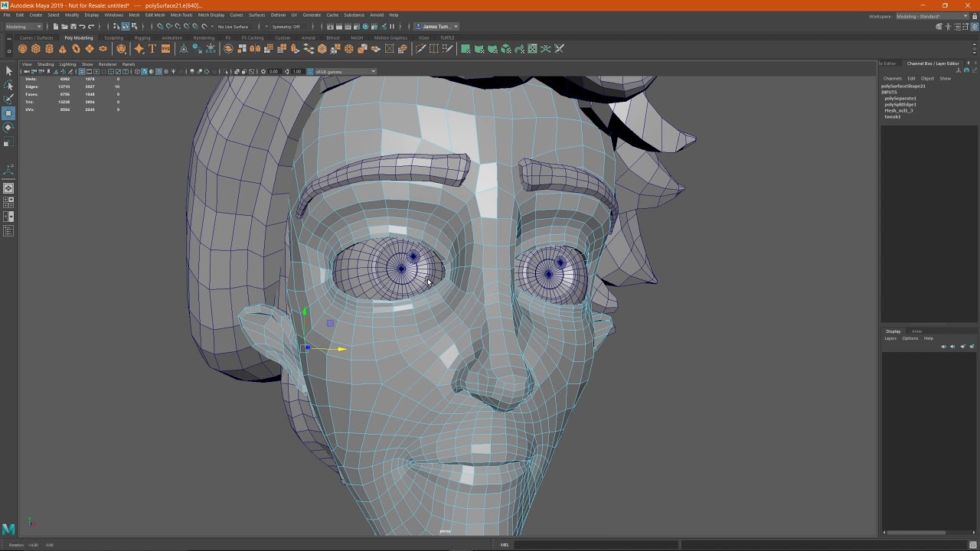Switch to the Sculpting shelf tab
980x551 pixels.
coord(114,37)
